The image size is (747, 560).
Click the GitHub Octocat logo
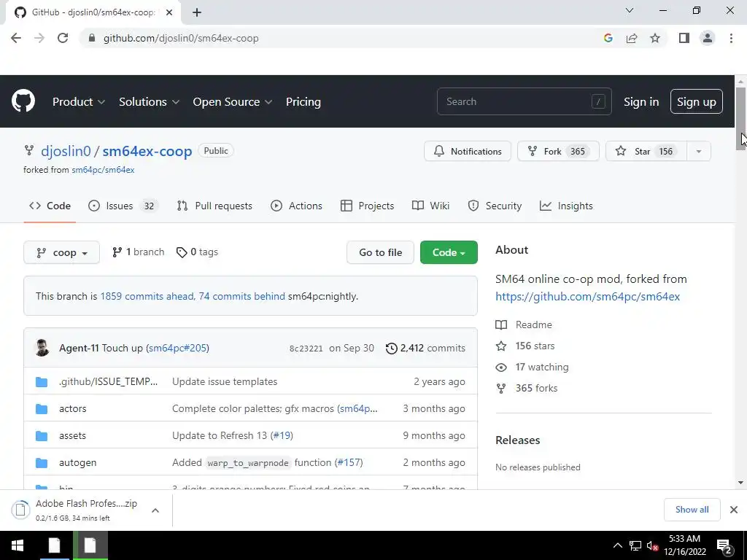(23, 101)
